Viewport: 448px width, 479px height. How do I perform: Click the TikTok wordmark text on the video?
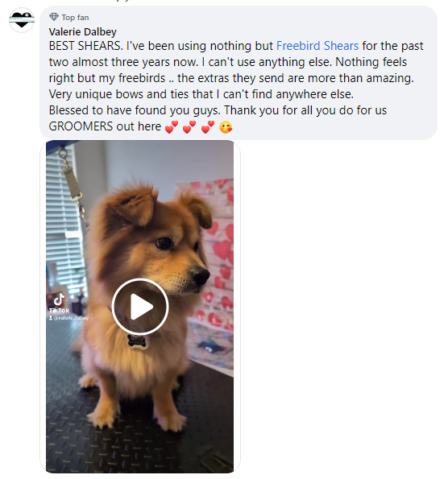pyautogui.click(x=60, y=311)
